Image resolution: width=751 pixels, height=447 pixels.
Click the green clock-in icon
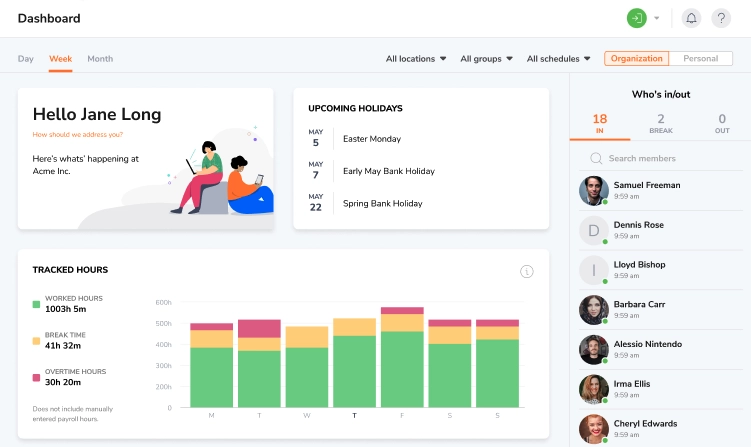point(636,18)
